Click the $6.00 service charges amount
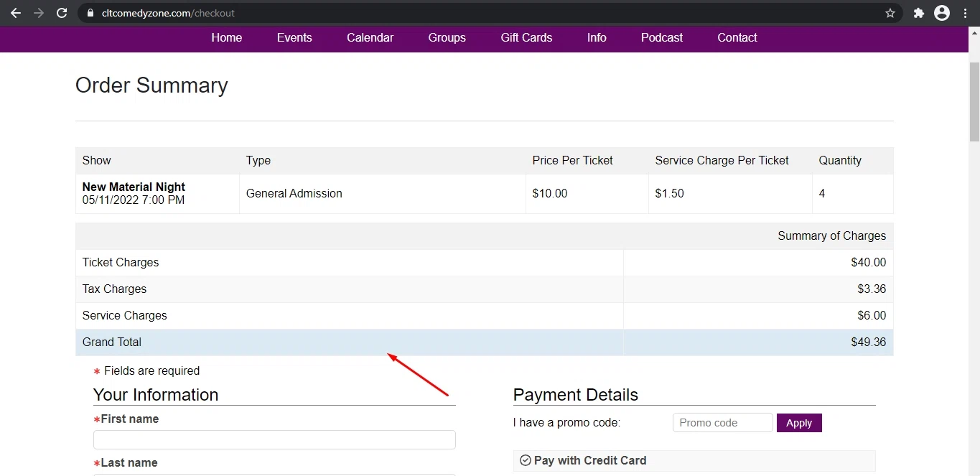Screen dimensions: 980x476 872,316
